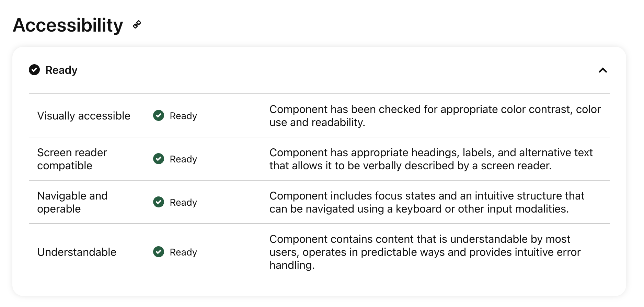Copy the Accessibility heading anchor link
644x307 pixels.
tap(137, 25)
